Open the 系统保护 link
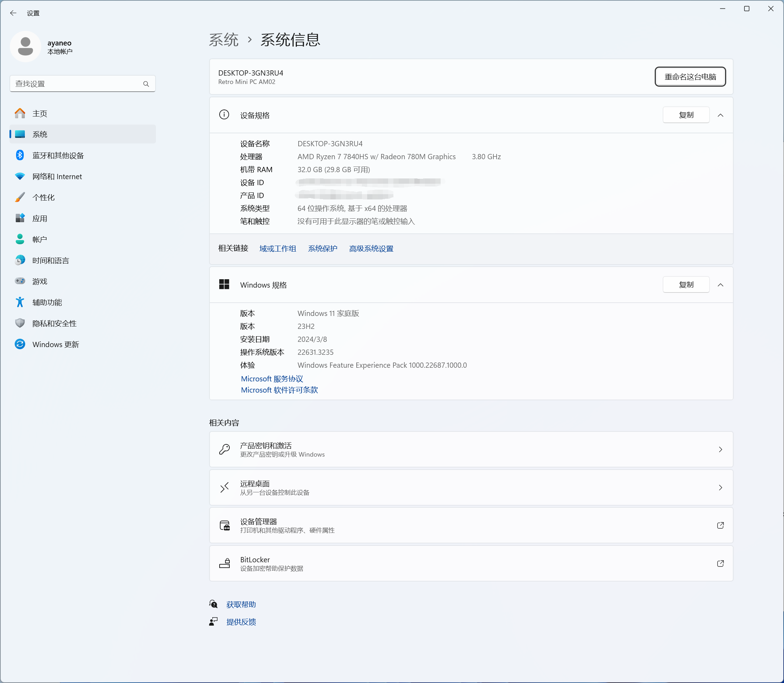Screen dimensions: 784x683 322,248
